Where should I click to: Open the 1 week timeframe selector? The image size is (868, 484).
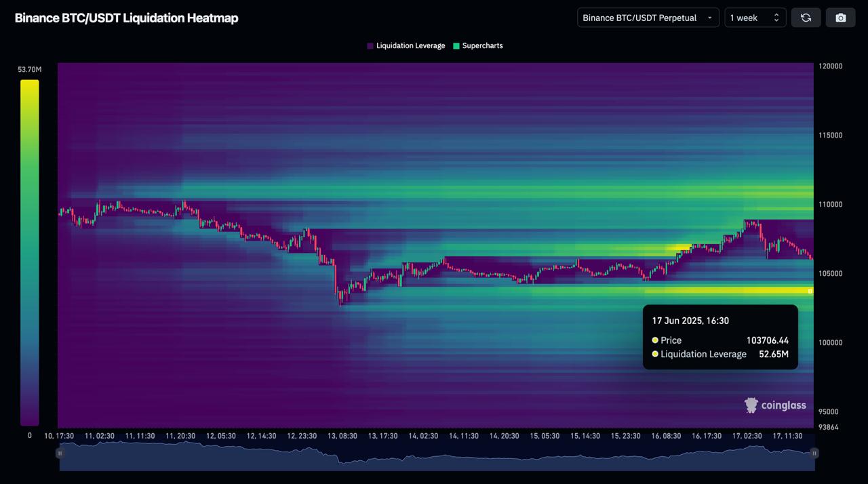click(x=755, y=18)
